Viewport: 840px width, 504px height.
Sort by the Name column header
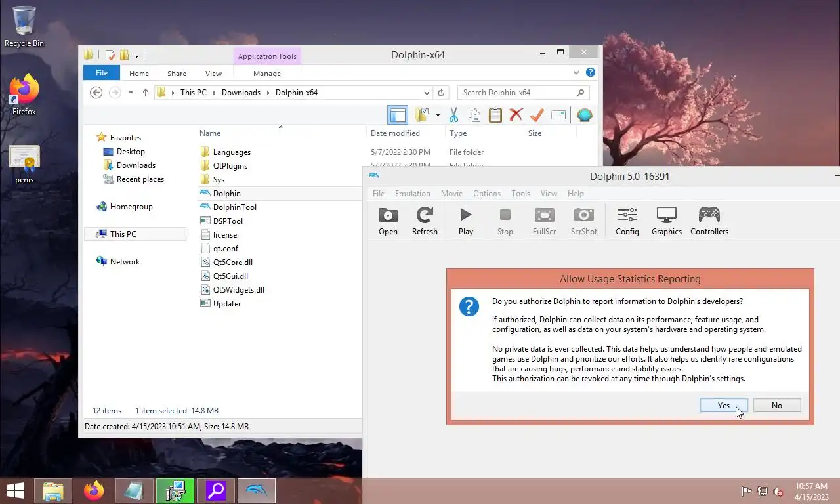(210, 133)
